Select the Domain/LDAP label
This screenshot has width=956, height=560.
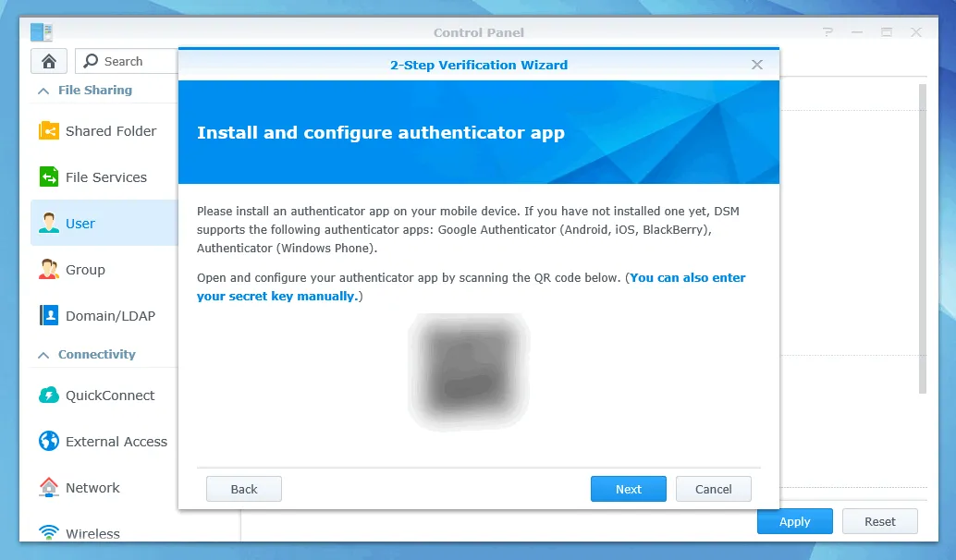pyautogui.click(x=110, y=316)
